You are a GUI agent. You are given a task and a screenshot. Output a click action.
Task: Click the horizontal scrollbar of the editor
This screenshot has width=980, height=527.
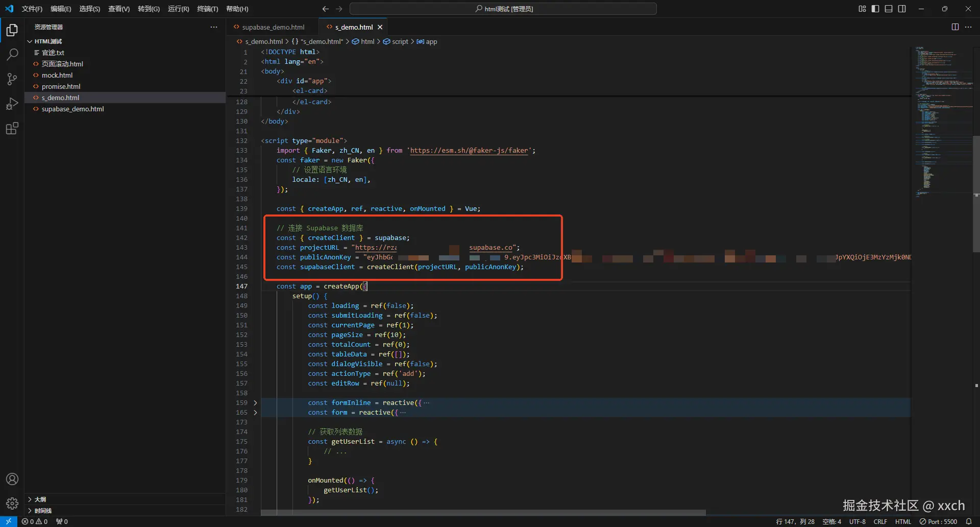click(483, 512)
